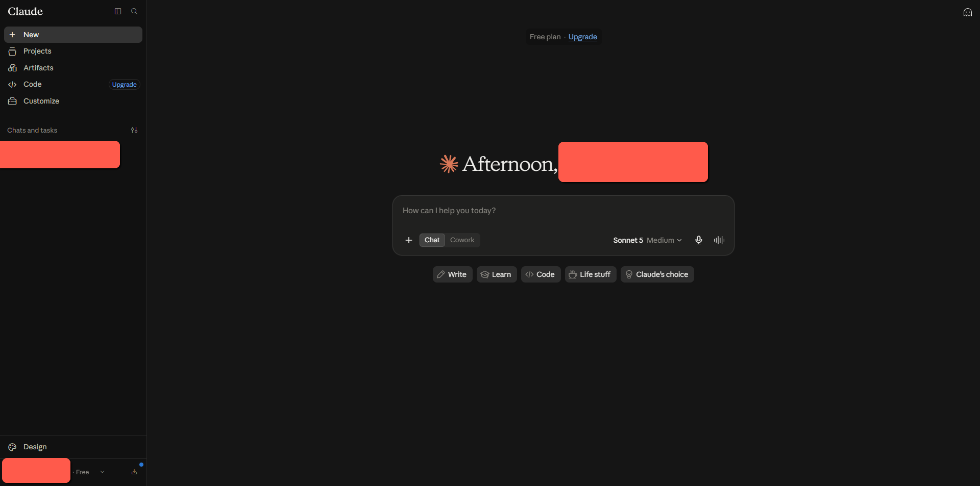The width and height of the screenshot is (980, 486).
Task: Open Code in the sidebar
Action: pyautogui.click(x=56, y=84)
